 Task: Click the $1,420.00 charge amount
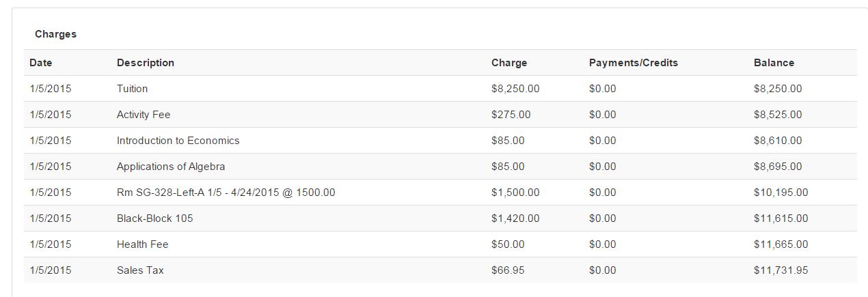pos(515,218)
